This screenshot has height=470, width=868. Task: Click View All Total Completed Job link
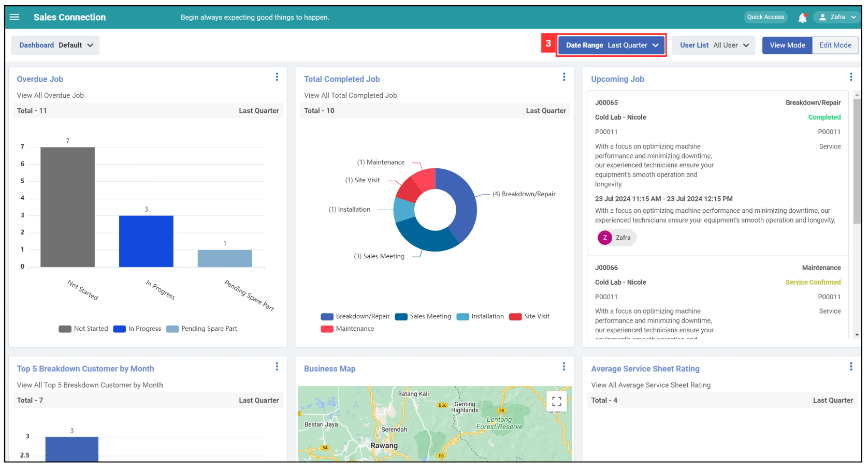350,95
